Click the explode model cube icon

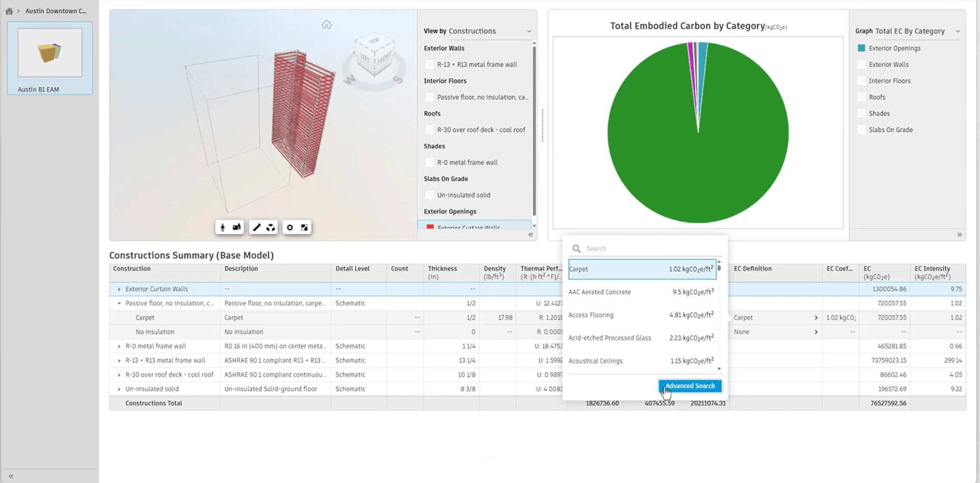coord(271,227)
